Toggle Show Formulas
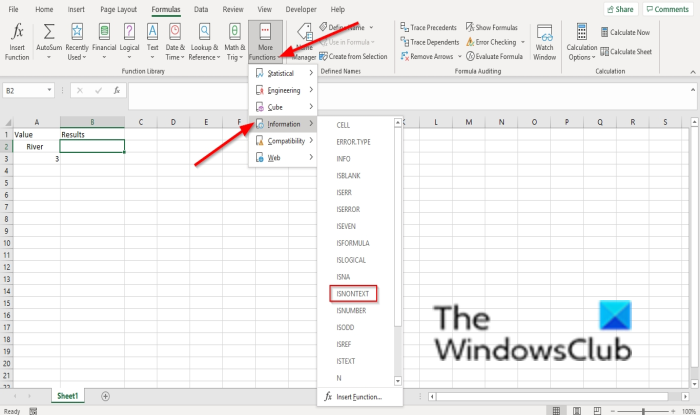This screenshot has width=700, height=415. point(492,27)
